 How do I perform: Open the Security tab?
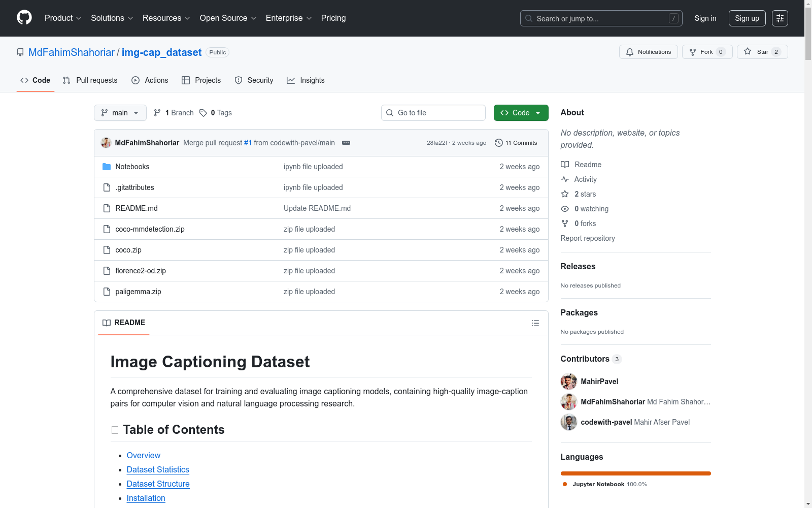tap(254, 80)
